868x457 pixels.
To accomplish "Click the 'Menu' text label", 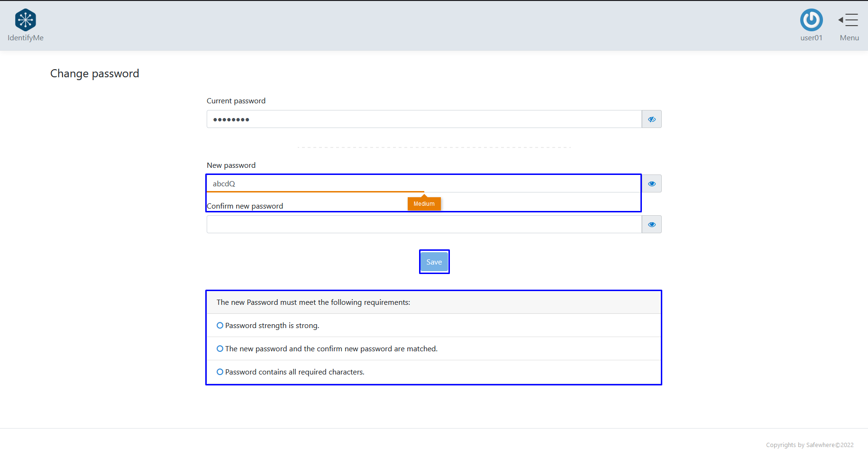I will 849,38.
